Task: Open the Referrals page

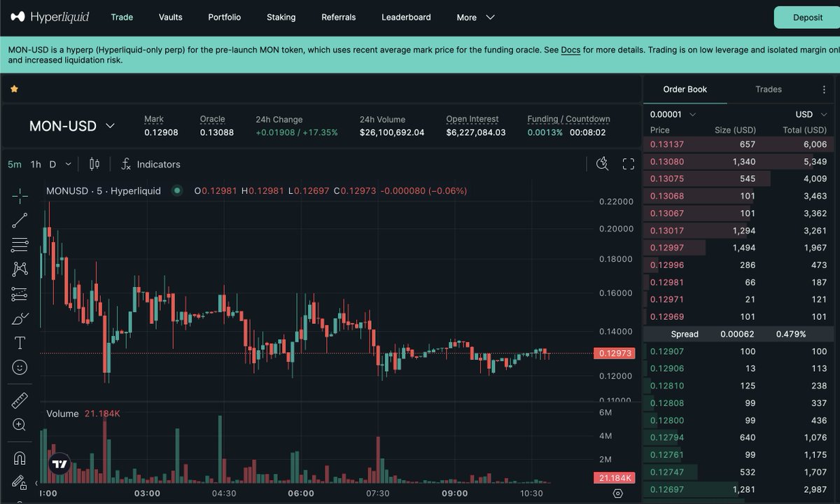Action: [339, 17]
